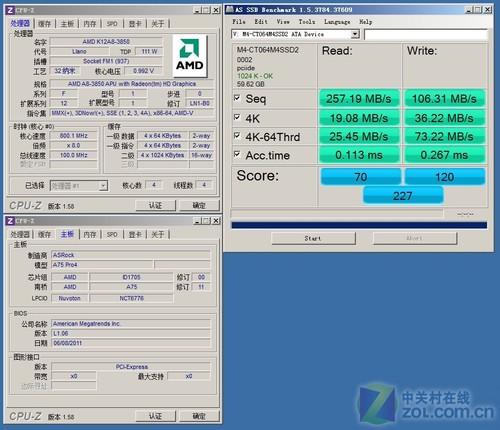Click the CPU-Z title icon in upper window
This screenshot has width=500, height=430.
10,10
